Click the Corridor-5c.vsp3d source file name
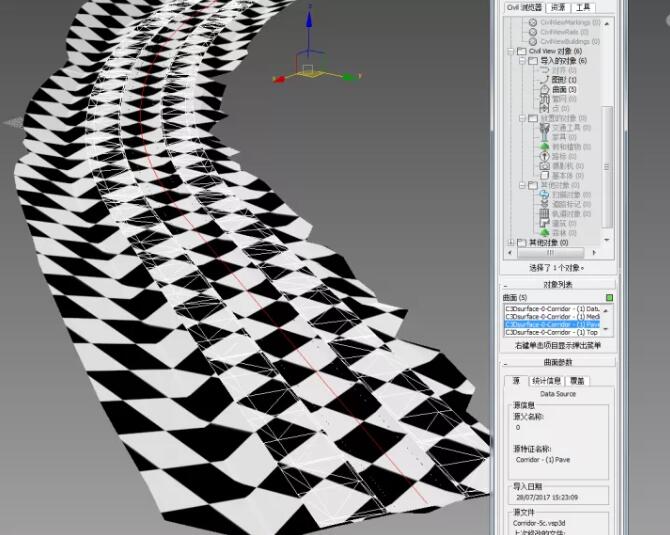This screenshot has height=535, width=670. pos(539,523)
